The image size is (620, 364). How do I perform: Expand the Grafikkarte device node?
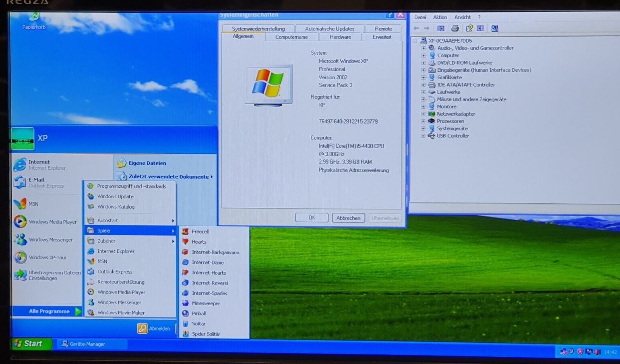(x=423, y=77)
